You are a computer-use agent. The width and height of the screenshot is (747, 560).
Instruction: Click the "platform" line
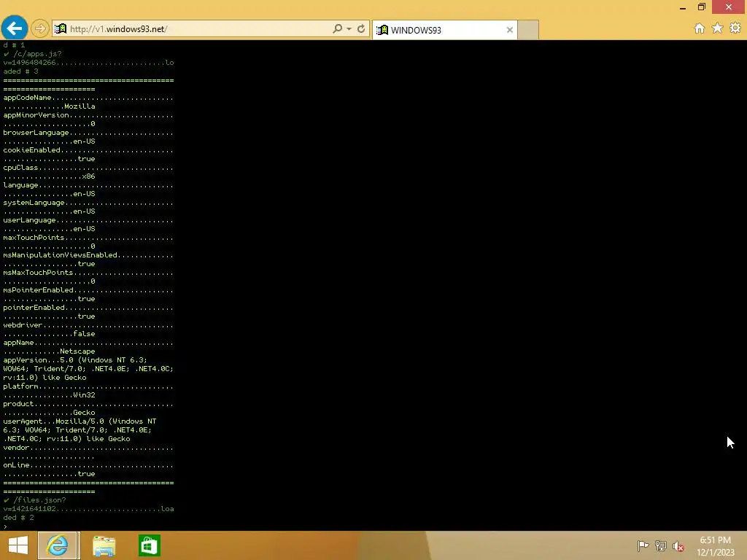(88, 386)
